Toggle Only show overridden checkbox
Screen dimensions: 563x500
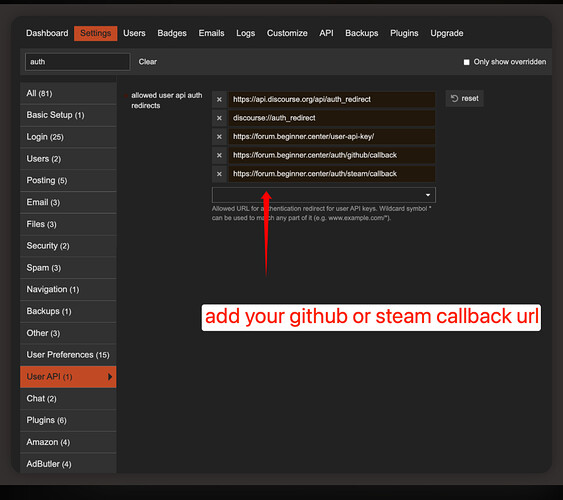point(466,62)
